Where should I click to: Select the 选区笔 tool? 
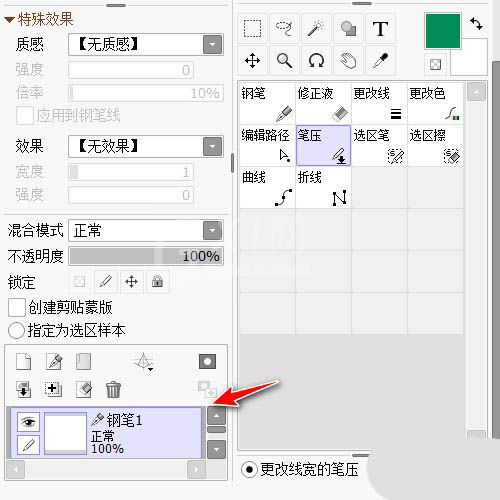(379, 146)
